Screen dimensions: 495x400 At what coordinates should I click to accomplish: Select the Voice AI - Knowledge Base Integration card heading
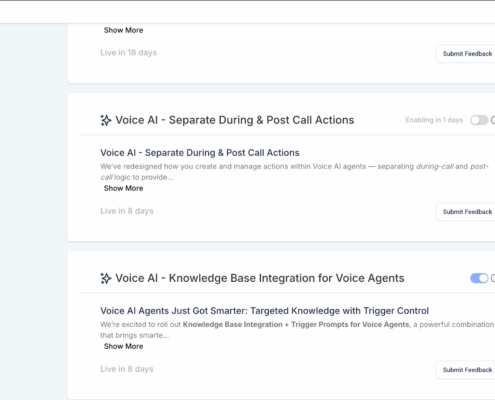tap(260, 278)
